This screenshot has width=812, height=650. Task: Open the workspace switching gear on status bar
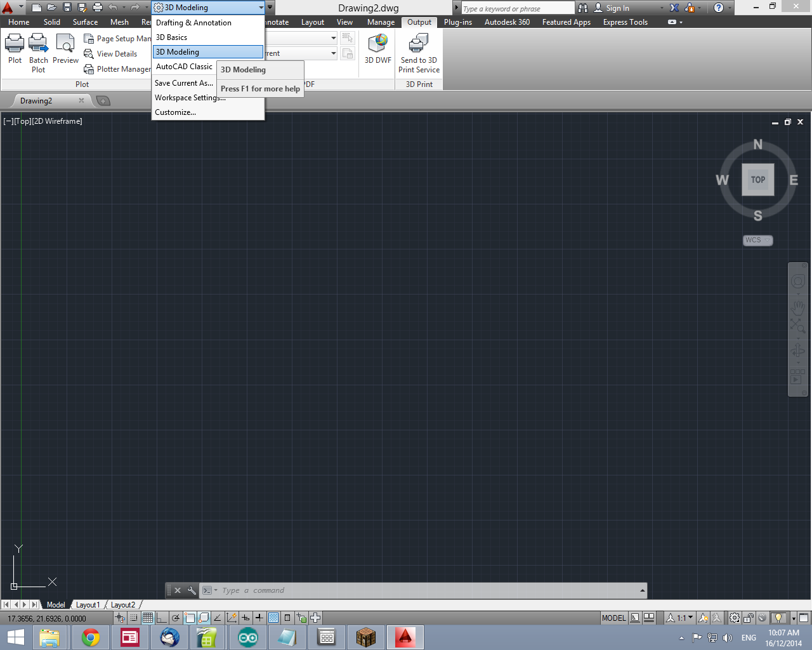735,618
